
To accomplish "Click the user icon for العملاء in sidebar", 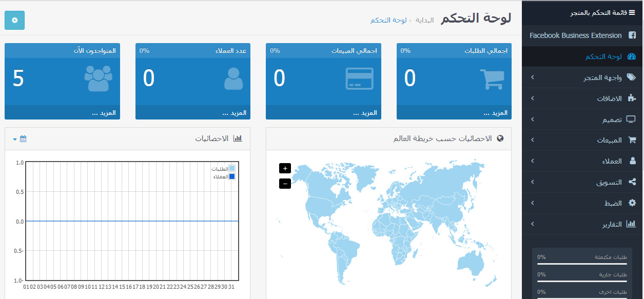I will 632,161.
